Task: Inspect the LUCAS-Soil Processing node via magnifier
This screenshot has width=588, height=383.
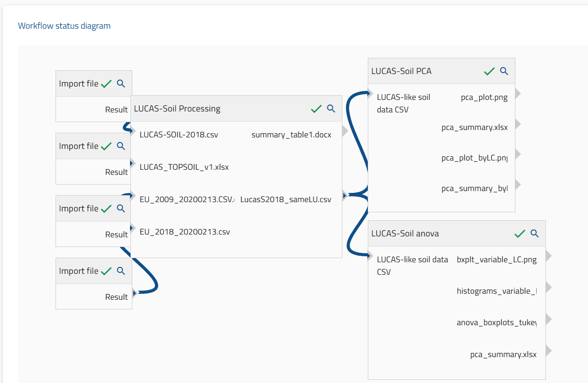Action: [331, 109]
